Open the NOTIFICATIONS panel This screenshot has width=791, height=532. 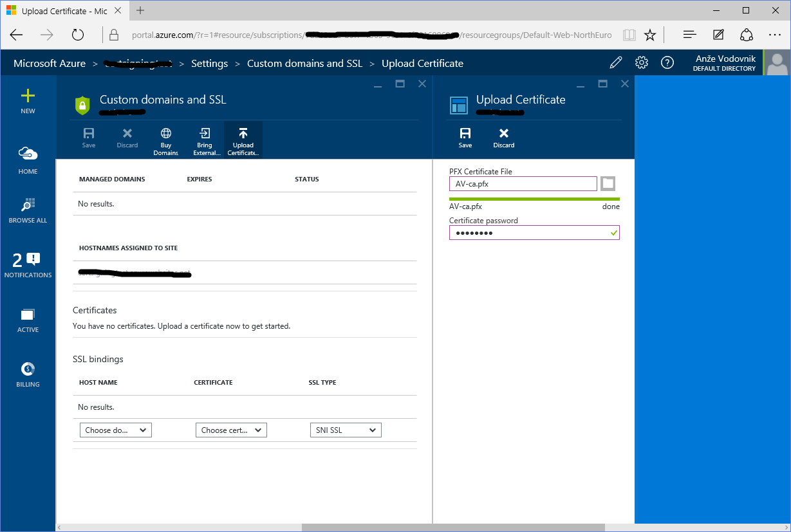coord(28,265)
